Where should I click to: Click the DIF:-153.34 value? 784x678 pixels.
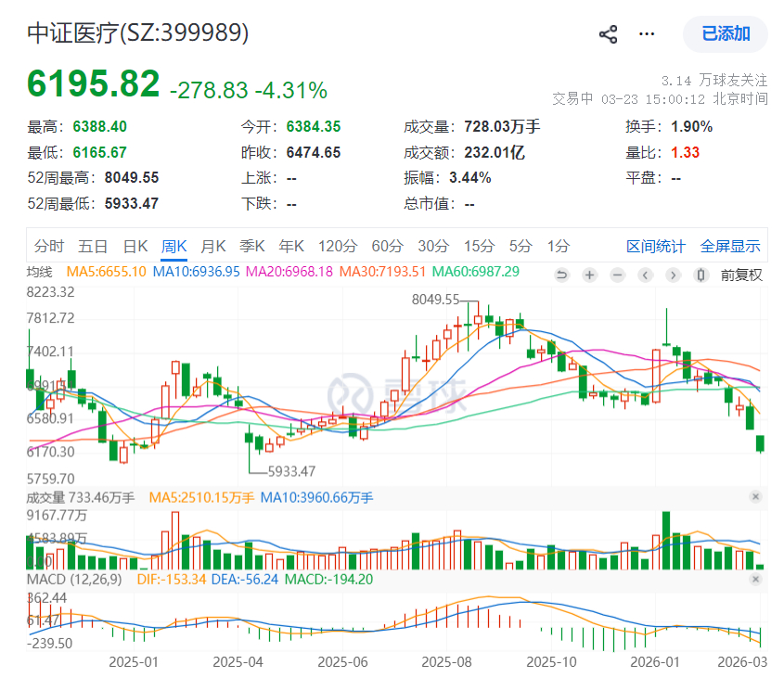click(172, 580)
